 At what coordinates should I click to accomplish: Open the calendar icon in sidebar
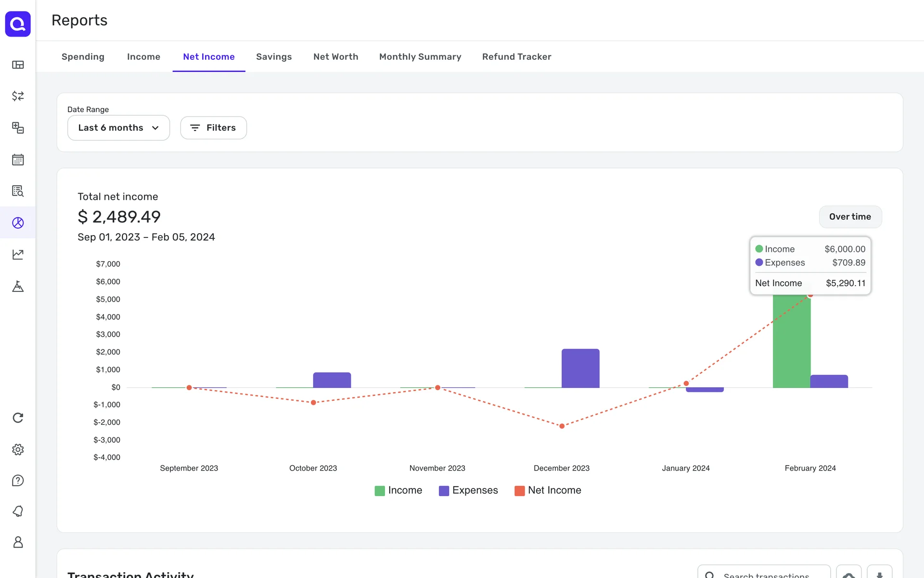click(18, 159)
